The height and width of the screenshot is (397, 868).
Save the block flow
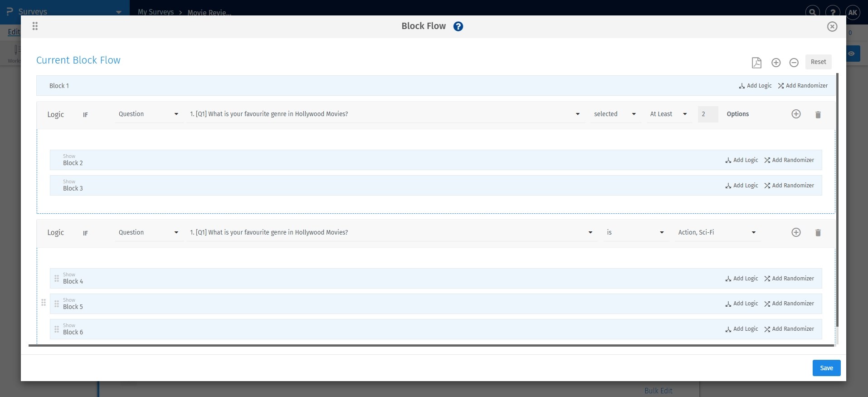pos(826,368)
